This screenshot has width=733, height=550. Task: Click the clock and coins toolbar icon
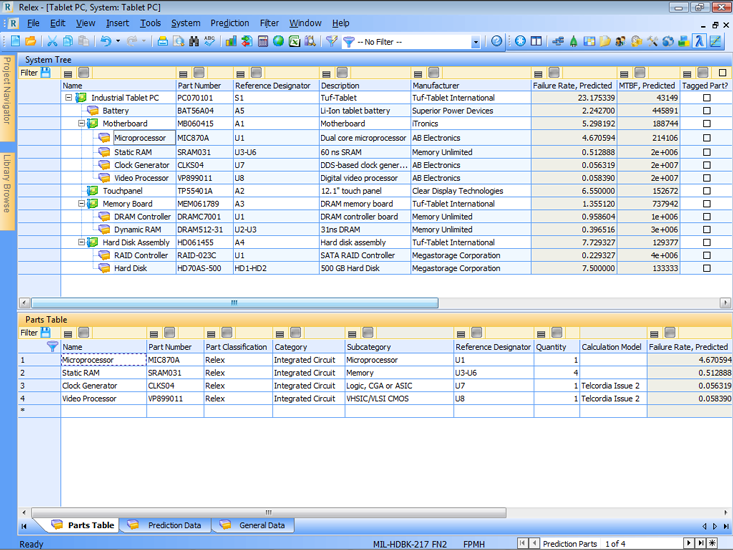click(x=636, y=41)
